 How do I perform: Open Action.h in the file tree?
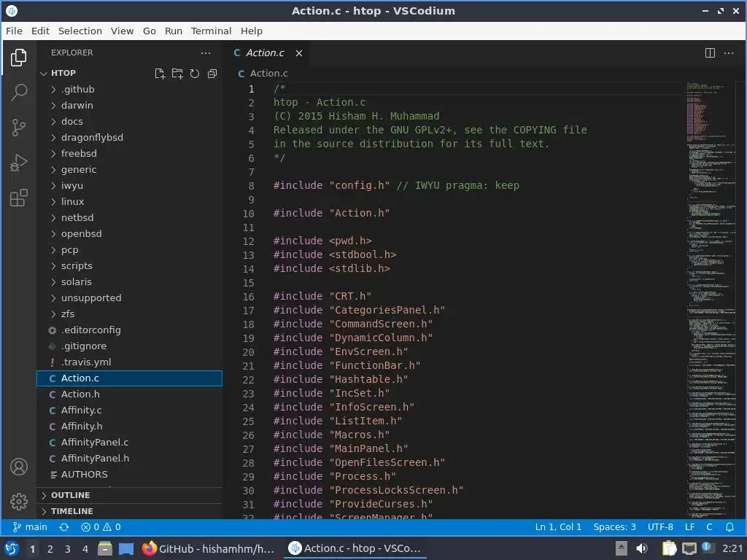tap(129, 394)
